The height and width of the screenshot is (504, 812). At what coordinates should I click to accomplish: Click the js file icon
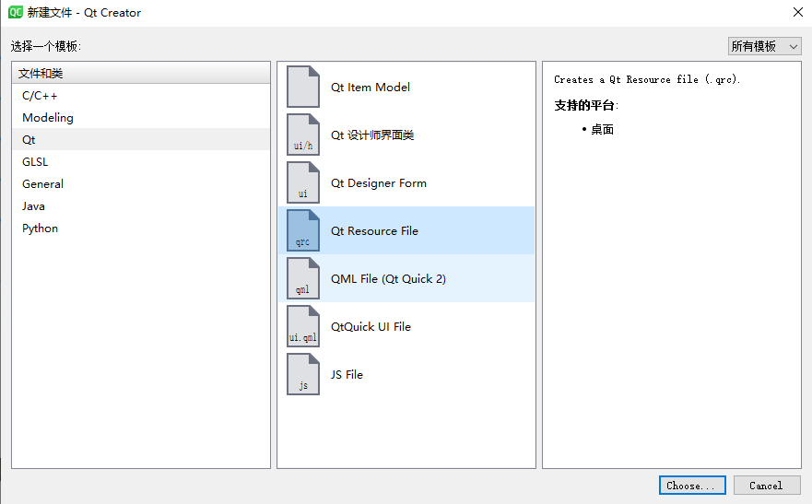pyautogui.click(x=303, y=374)
